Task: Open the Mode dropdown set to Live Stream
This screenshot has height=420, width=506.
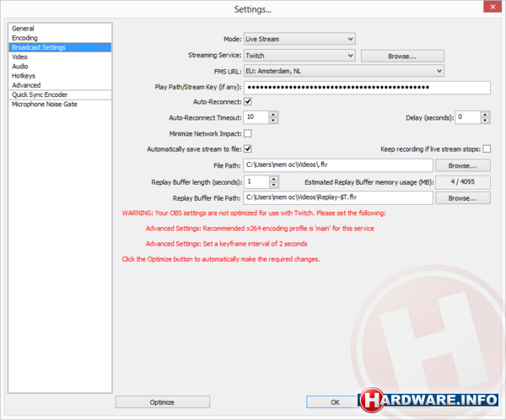Action: pyautogui.click(x=299, y=39)
